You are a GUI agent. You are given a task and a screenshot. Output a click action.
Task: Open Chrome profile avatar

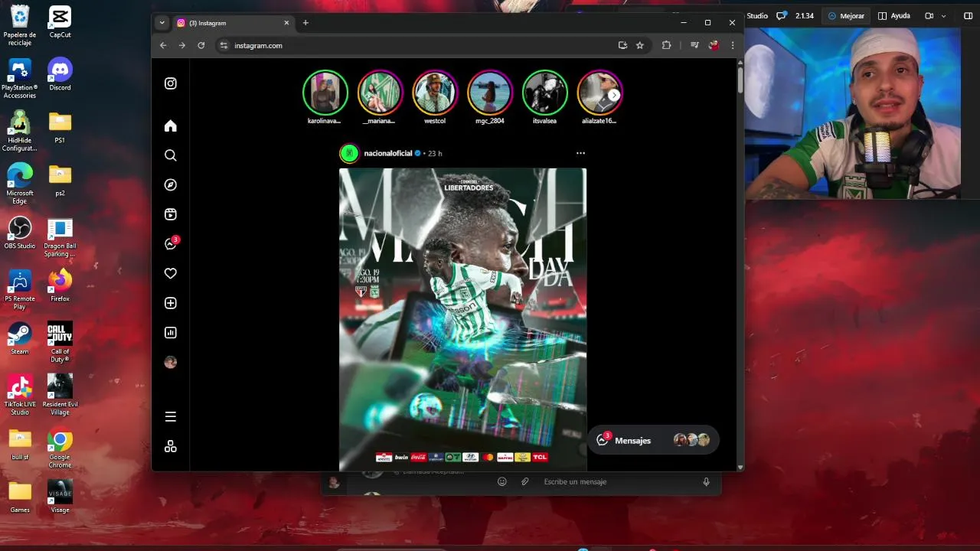click(x=714, y=45)
